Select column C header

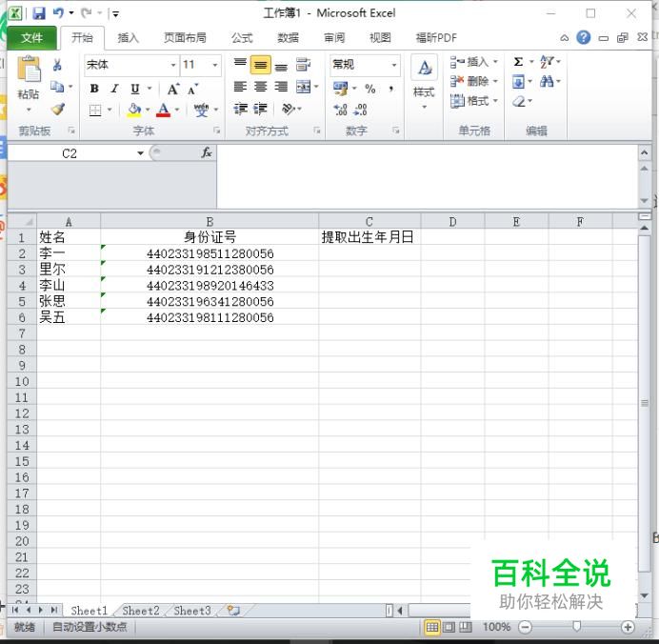[369, 222]
